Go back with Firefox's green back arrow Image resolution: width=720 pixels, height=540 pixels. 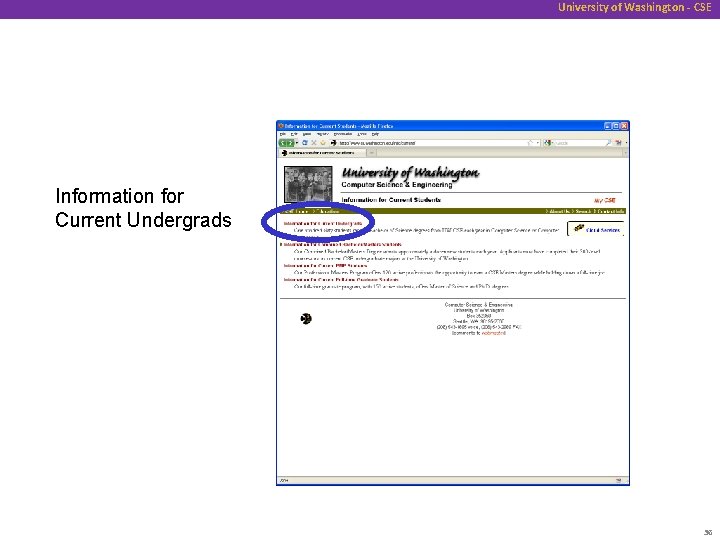283,143
